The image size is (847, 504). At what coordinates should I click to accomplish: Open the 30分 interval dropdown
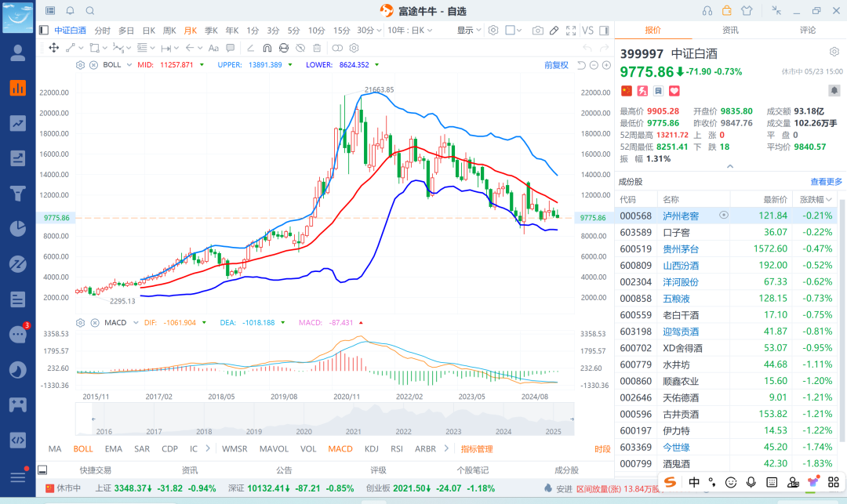[x=369, y=31]
